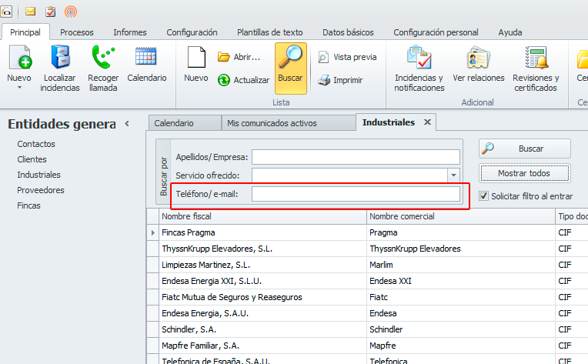Switch to the Principal ribbon tab
This screenshot has width=588, height=364.
25,32
